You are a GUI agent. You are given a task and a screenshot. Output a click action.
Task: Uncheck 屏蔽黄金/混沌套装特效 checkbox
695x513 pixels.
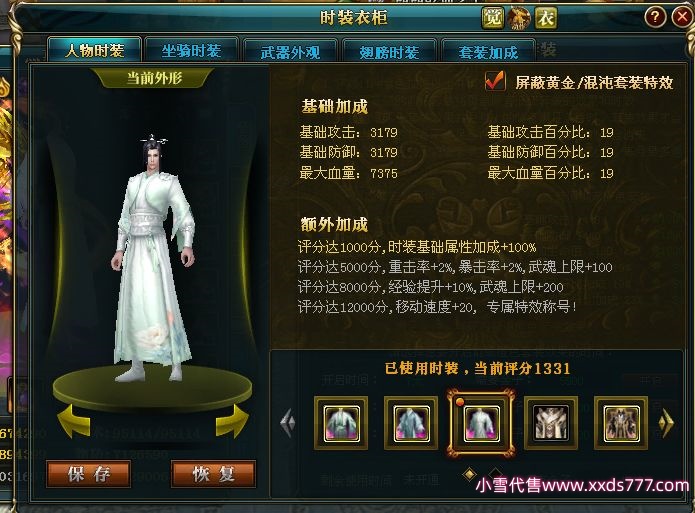click(495, 81)
